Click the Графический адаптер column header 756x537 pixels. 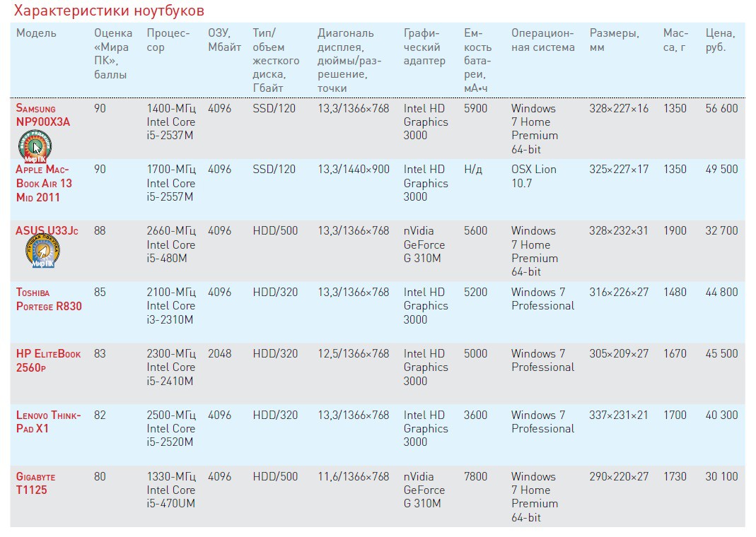point(424,47)
